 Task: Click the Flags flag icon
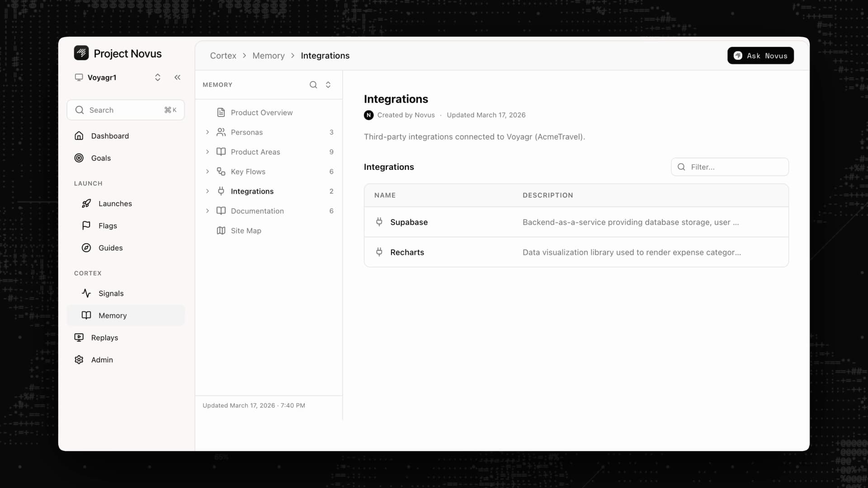coord(86,225)
